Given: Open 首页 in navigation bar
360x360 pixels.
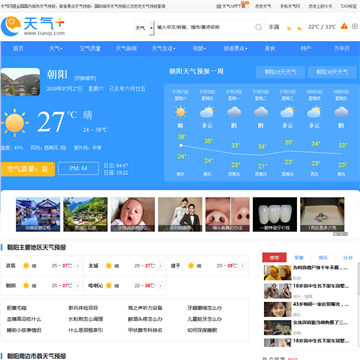Looking at the screenshot, I should click(x=18, y=49).
